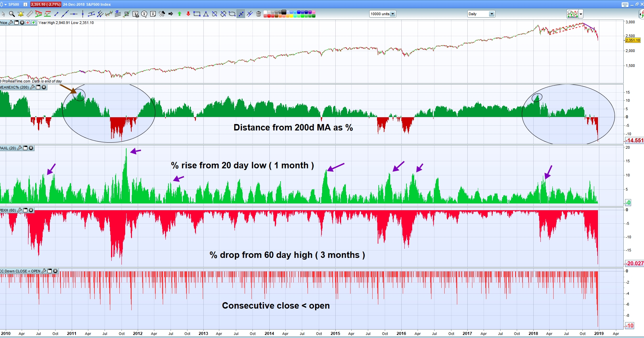The height and width of the screenshot is (338, 644).
Task: Click the red down-arrow button in Price panel
Action: pos(28,23)
